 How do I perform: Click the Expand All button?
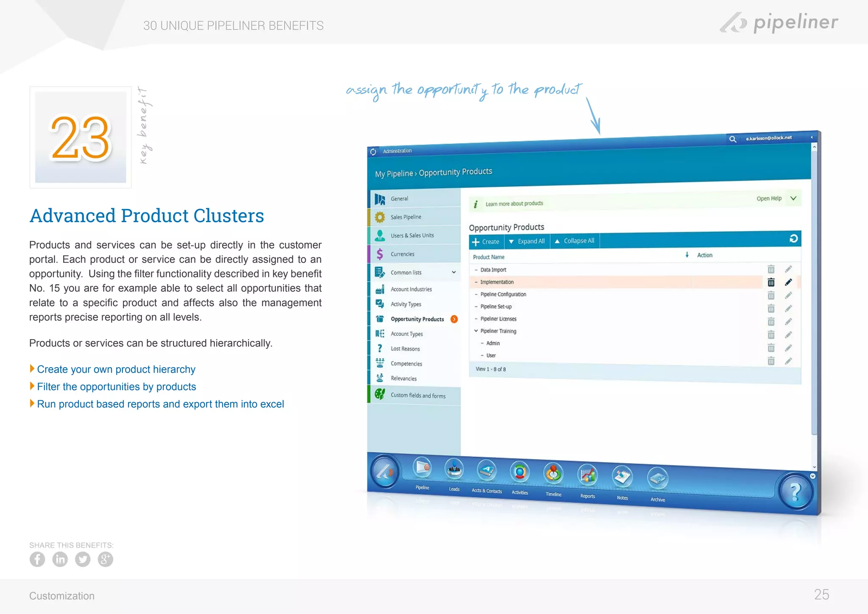(x=527, y=241)
